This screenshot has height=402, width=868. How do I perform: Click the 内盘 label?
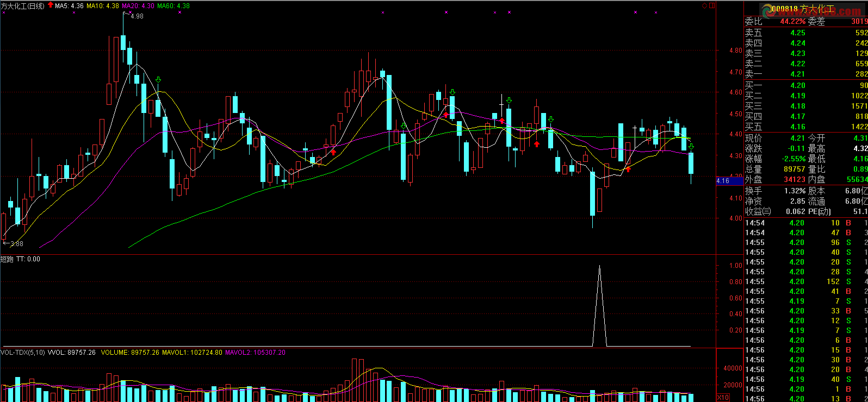(x=816, y=179)
